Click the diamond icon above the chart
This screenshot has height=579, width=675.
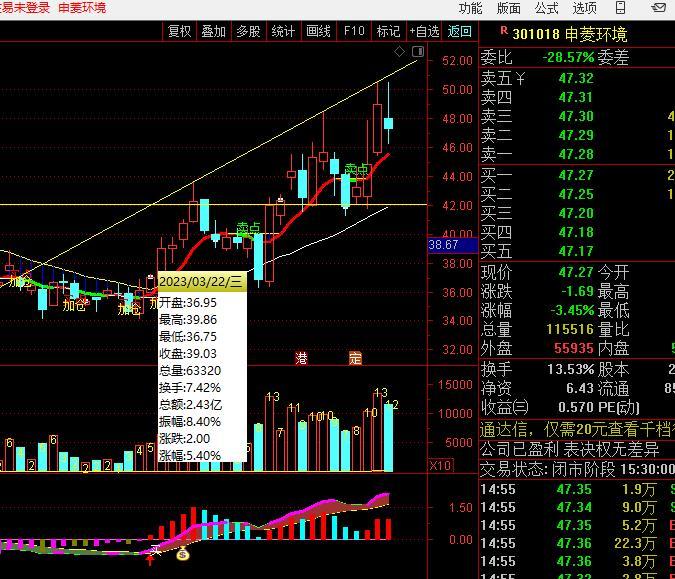(x=399, y=52)
